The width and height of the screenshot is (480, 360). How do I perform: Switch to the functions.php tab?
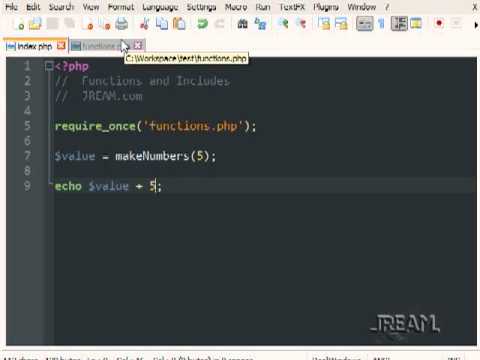point(102,46)
